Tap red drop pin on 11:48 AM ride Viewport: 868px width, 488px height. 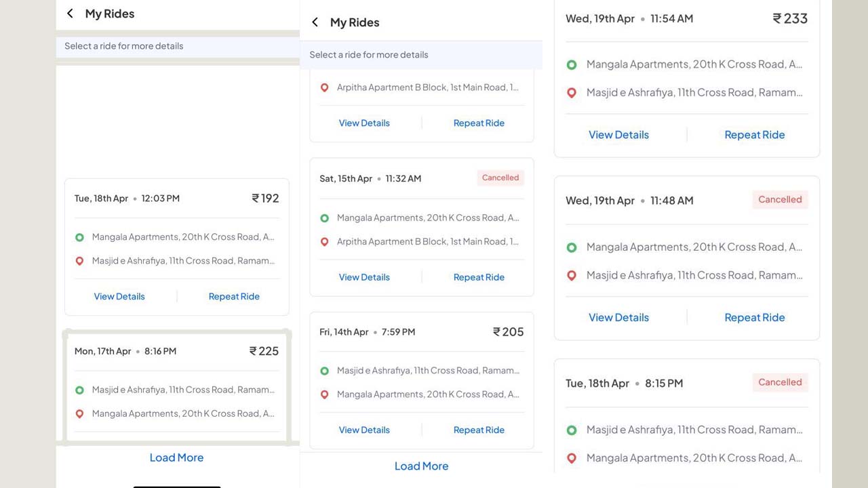pyautogui.click(x=572, y=275)
